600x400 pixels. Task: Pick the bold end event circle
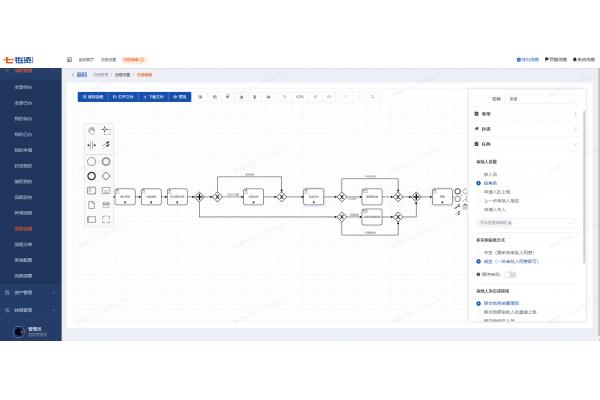click(92, 175)
